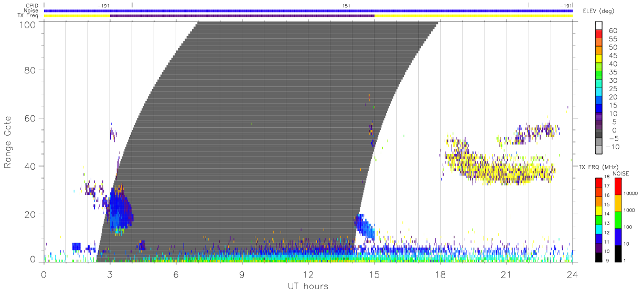Click the "80" Range Gate tick label
Screen dimensions: 644x297
click(x=30, y=70)
